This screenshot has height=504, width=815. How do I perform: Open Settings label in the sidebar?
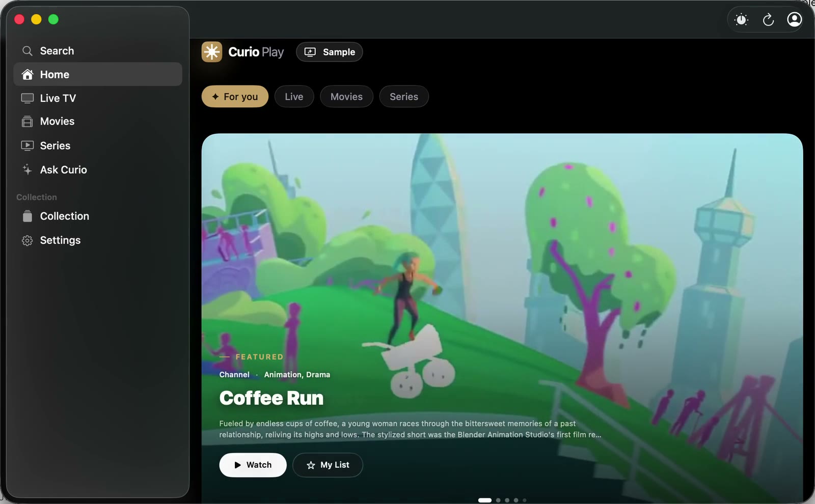pos(61,240)
